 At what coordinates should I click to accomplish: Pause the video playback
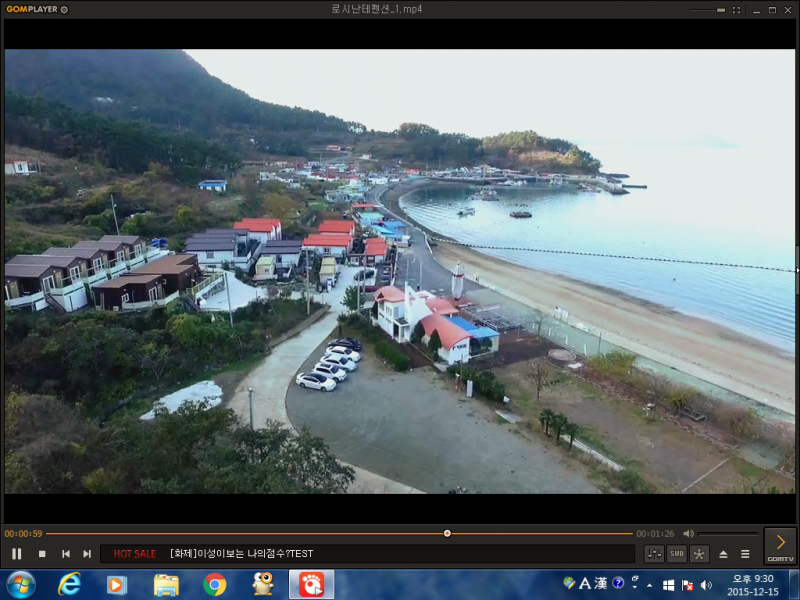point(17,554)
